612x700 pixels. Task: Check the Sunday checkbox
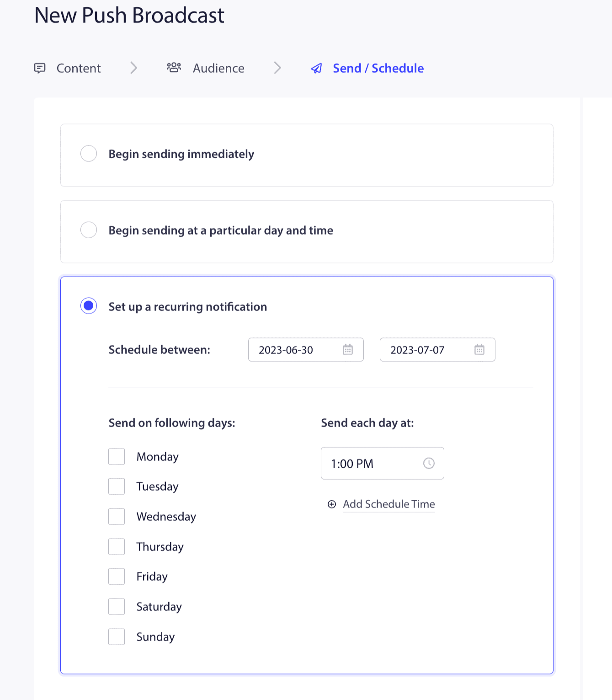coord(117,636)
